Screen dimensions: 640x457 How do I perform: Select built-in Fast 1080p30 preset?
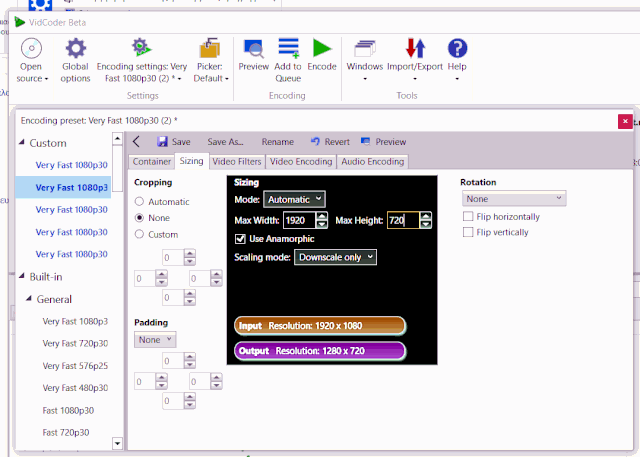tap(68, 410)
